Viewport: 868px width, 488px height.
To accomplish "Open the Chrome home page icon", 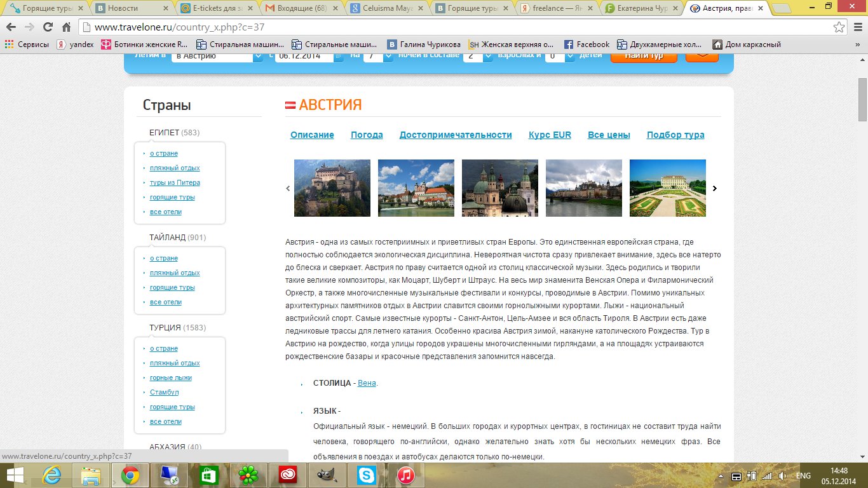I will tap(66, 27).
